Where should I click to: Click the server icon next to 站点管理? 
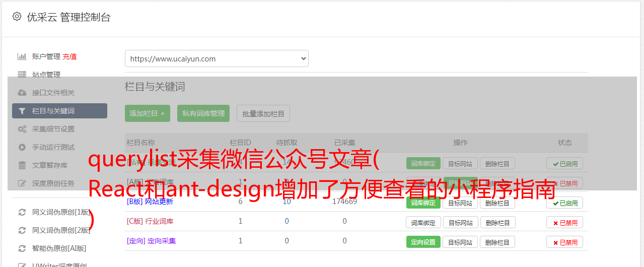22,75
